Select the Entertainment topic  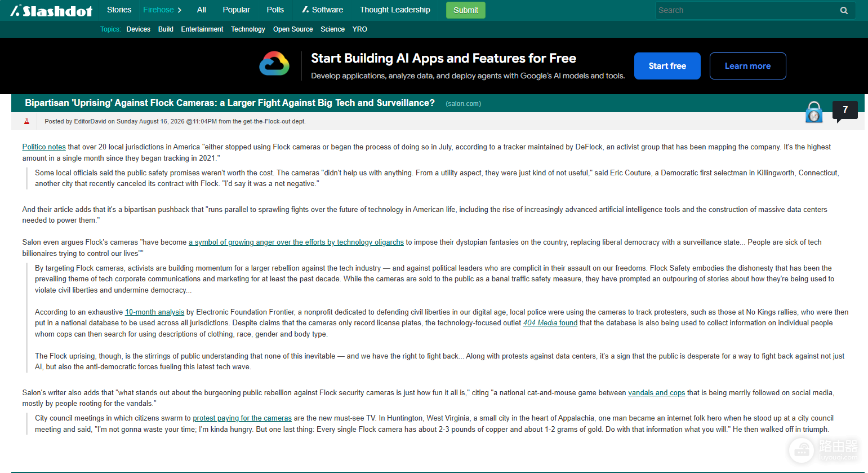202,29
